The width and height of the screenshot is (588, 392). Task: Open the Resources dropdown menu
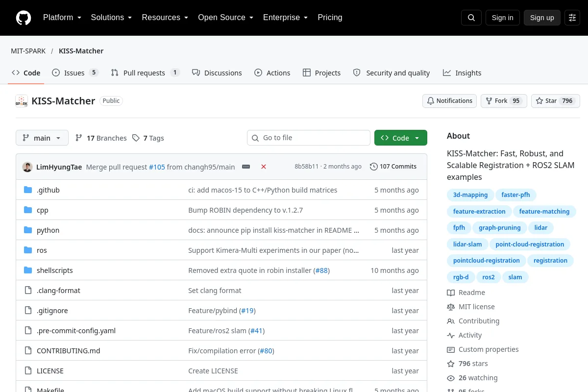point(165,18)
